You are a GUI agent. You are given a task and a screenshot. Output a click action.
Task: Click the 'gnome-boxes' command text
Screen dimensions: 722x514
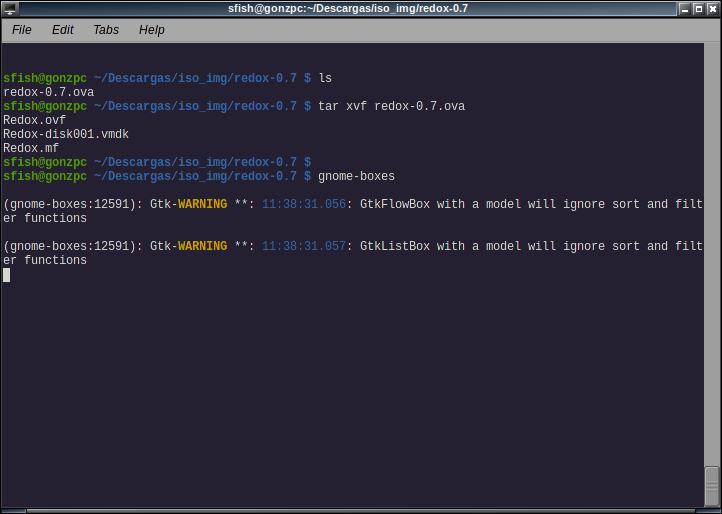click(356, 176)
